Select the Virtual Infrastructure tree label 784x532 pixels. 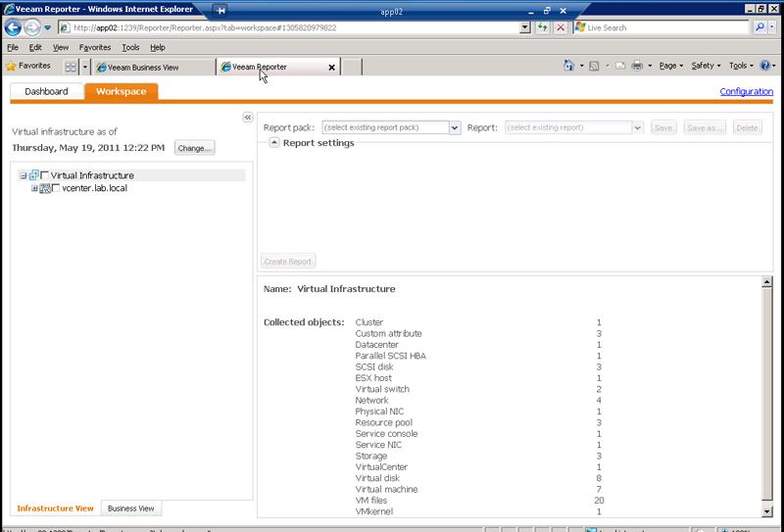(92, 175)
